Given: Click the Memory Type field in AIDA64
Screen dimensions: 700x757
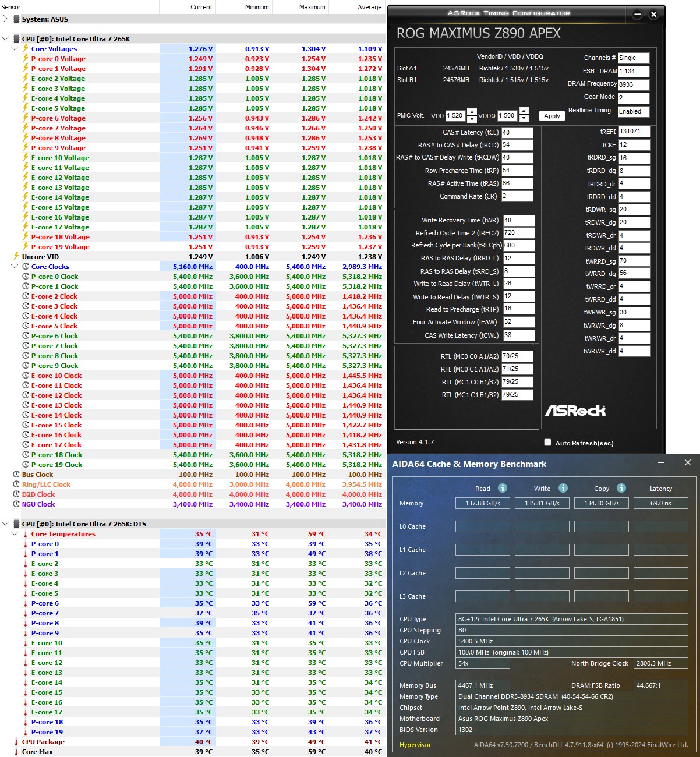Looking at the screenshot, I should pyautogui.click(x=572, y=696).
